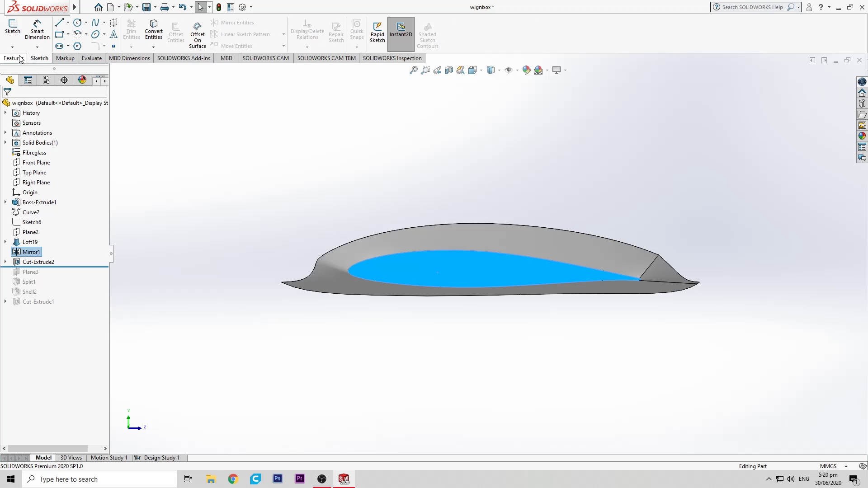Open SOLIDWORKS Add-Ins tab

tap(184, 58)
